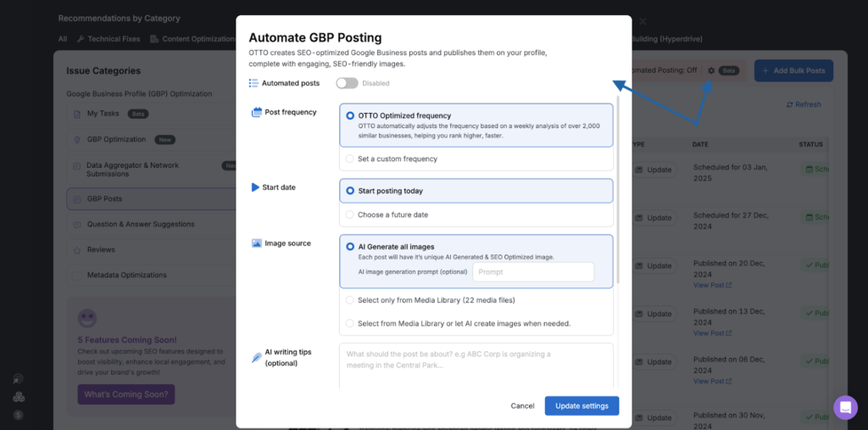Screen dimensions: 868x430
Task: Click the Reviews star icon
Action: point(77,250)
